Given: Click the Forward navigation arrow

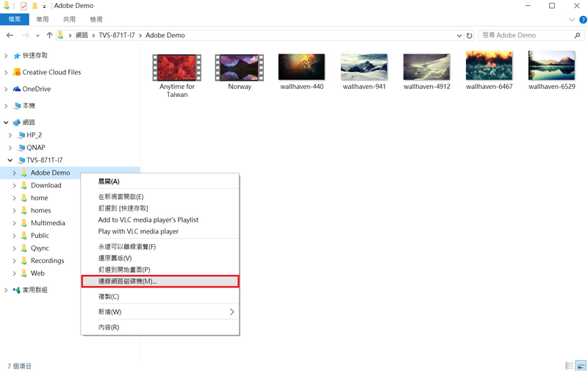Looking at the screenshot, I should pos(26,35).
